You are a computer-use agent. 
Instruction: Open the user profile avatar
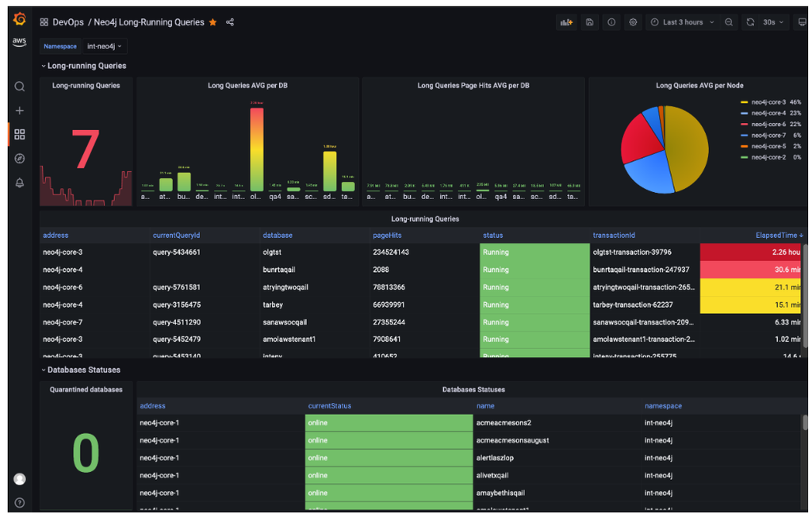(20, 479)
